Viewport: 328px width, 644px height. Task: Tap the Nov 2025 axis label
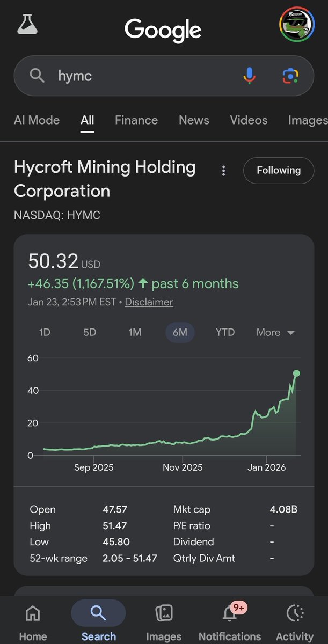pyautogui.click(x=183, y=467)
